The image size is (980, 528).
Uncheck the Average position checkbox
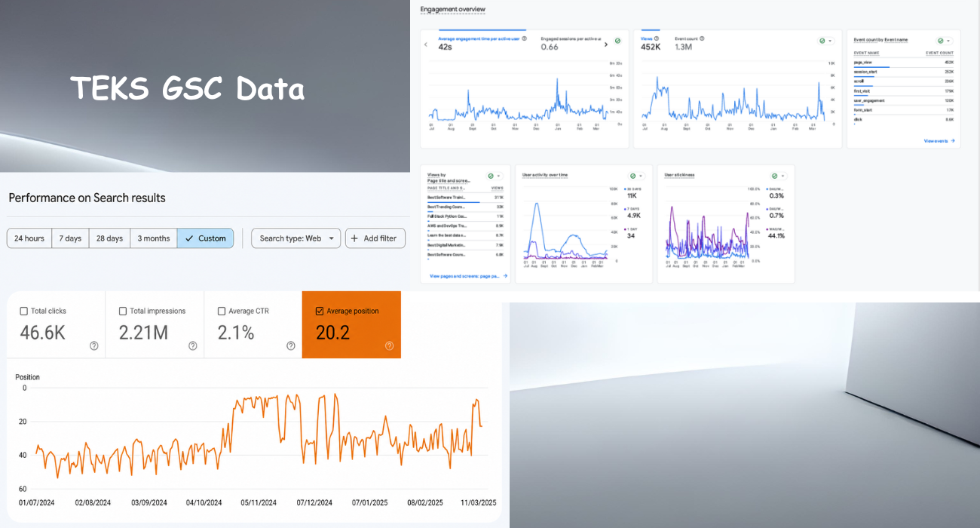320,311
